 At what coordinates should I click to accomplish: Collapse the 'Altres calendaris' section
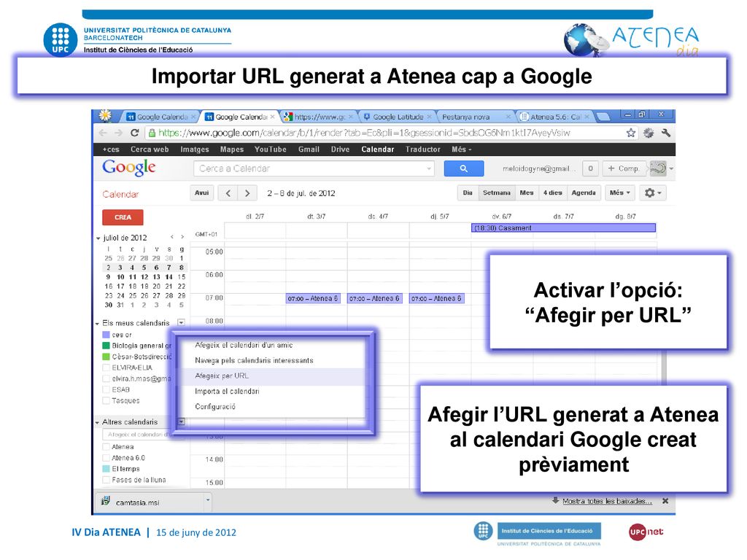tap(97, 422)
